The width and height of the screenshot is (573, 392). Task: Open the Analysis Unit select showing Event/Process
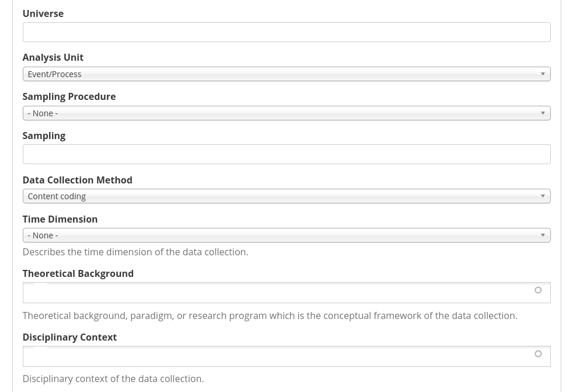pyautogui.click(x=286, y=74)
